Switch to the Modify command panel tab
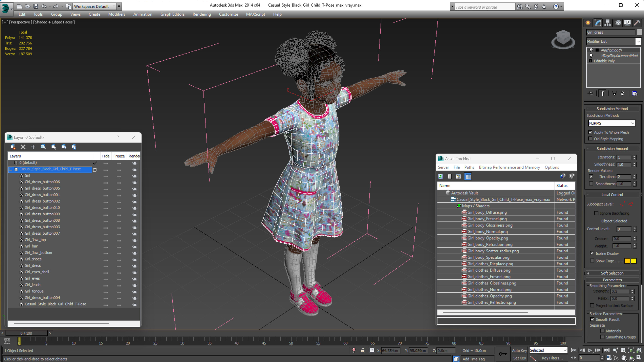This screenshot has width=644, height=362. click(598, 23)
